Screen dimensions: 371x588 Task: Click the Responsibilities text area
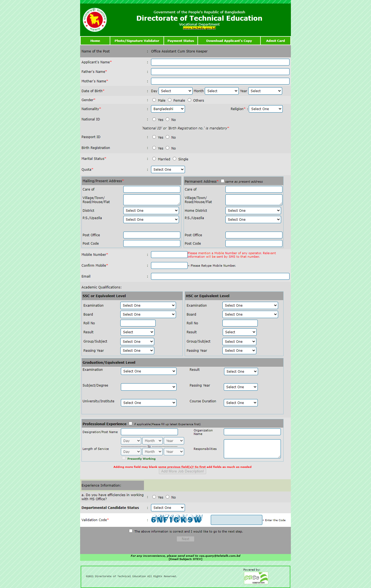pyautogui.click(x=252, y=449)
